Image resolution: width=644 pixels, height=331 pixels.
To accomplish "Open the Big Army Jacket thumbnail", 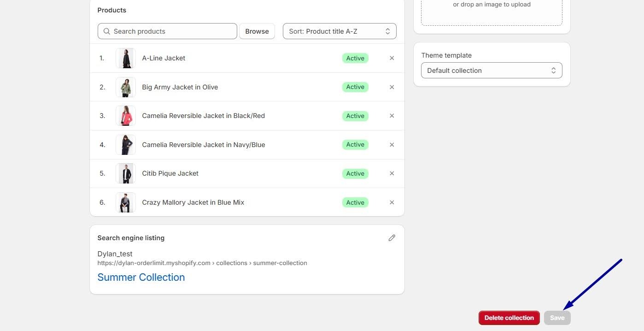I will pos(126,87).
